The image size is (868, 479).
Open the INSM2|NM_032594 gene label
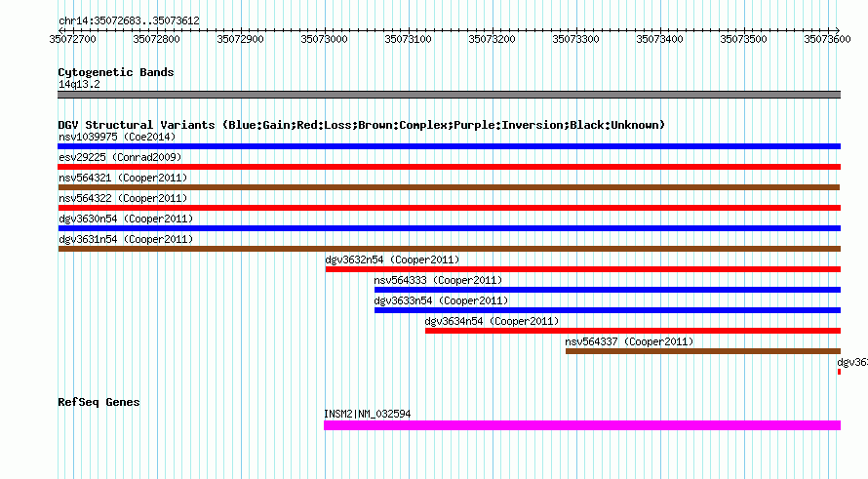point(367,414)
